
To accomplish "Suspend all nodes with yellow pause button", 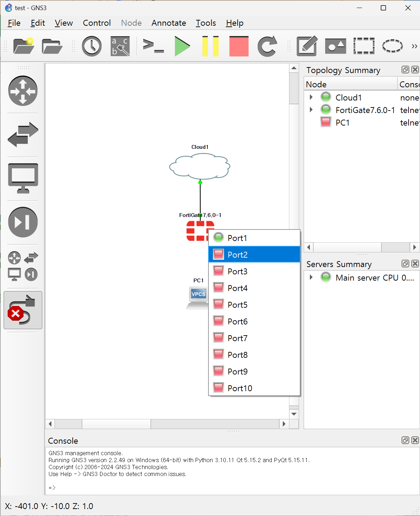I will point(211,46).
